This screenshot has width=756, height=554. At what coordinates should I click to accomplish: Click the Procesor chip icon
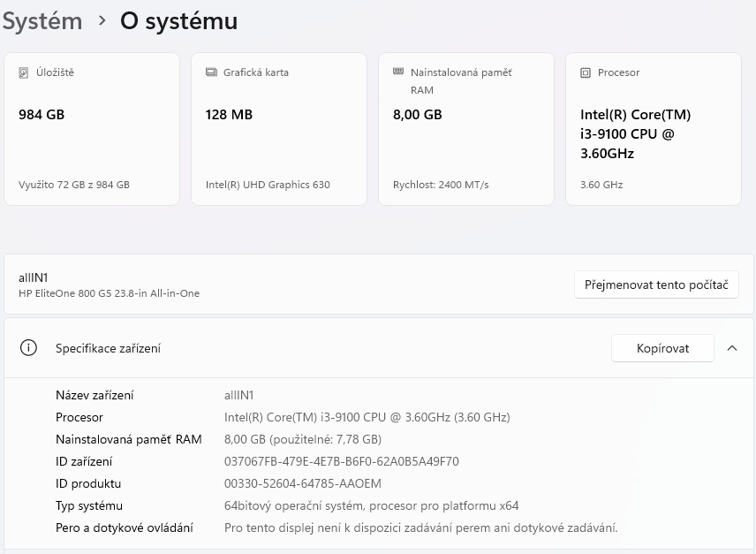point(586,72)
